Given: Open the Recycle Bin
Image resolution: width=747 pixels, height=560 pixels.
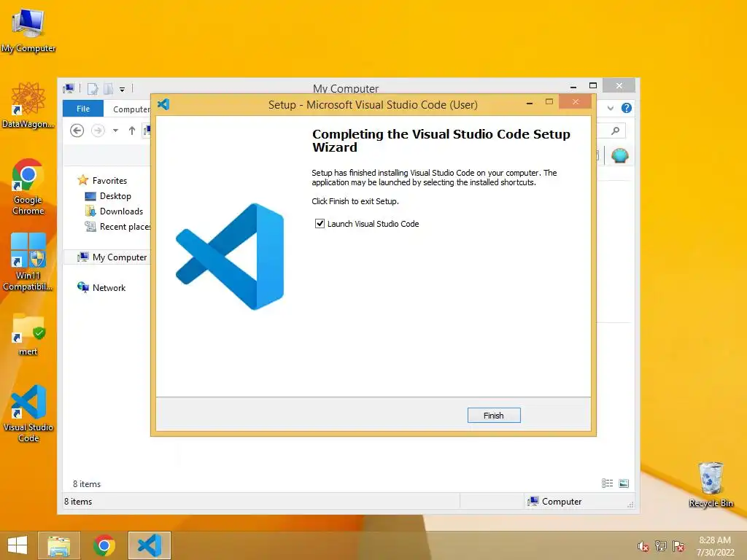Looking at the screenshot, I should tap(711, 484).
